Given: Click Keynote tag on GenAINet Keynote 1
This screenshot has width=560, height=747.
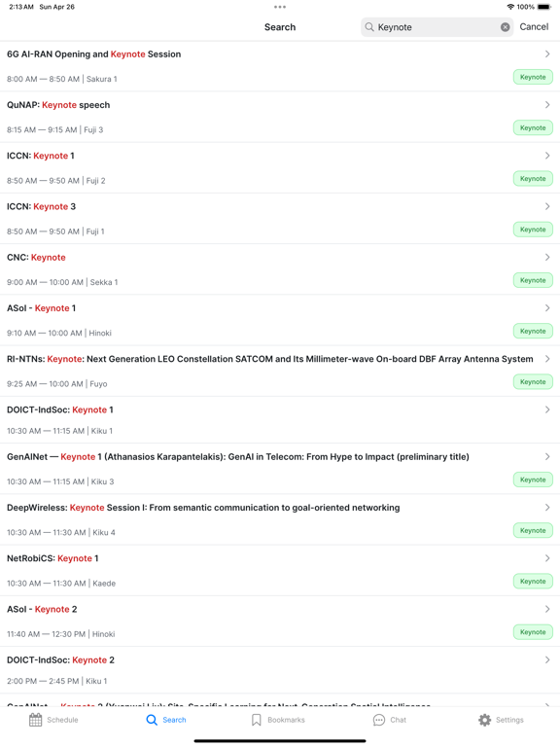Looking at the screenshot, I should [x=533, y=480].
